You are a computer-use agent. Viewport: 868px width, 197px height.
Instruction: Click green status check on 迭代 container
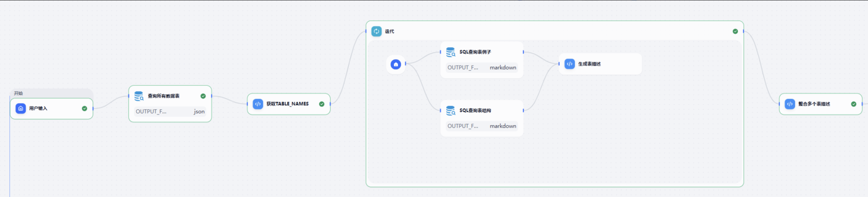coord(736,31)
